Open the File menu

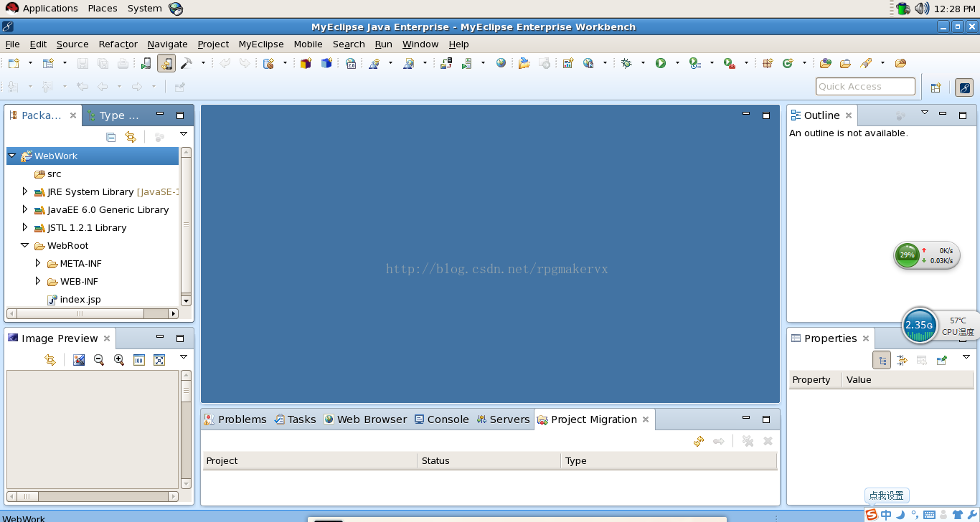point(12,44)
